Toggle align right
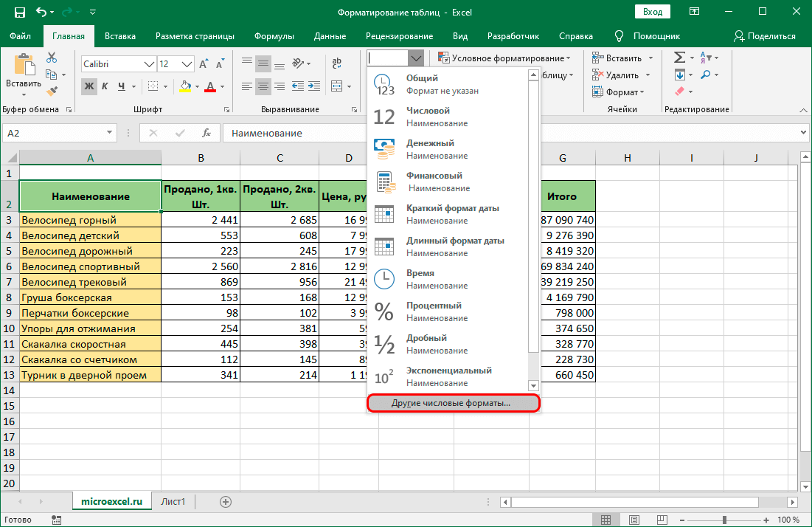 (x=279, y=86)
